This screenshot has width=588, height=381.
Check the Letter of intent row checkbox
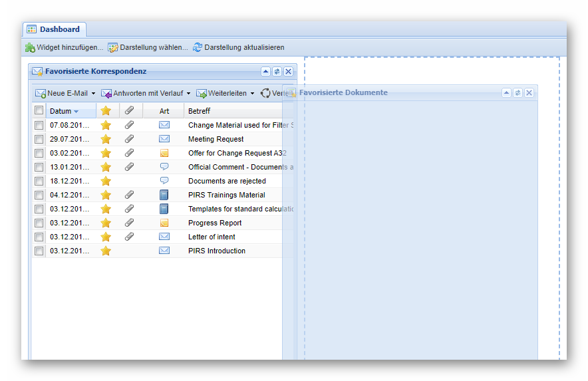pyautogui.click(x=39, y=237)
